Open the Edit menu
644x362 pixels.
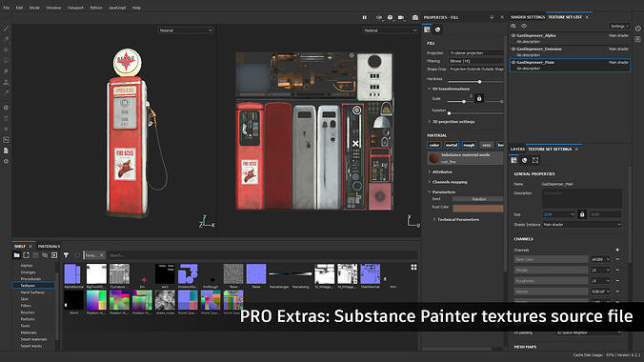19,8
